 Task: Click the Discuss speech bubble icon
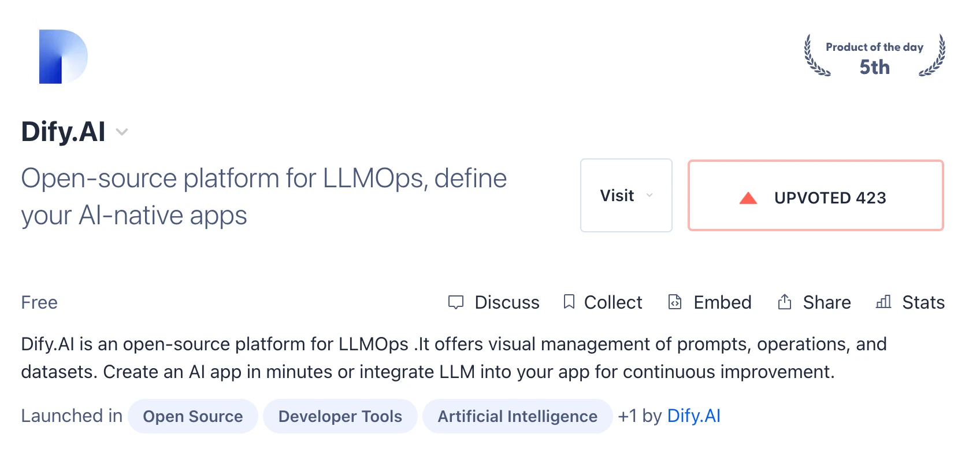456,302
